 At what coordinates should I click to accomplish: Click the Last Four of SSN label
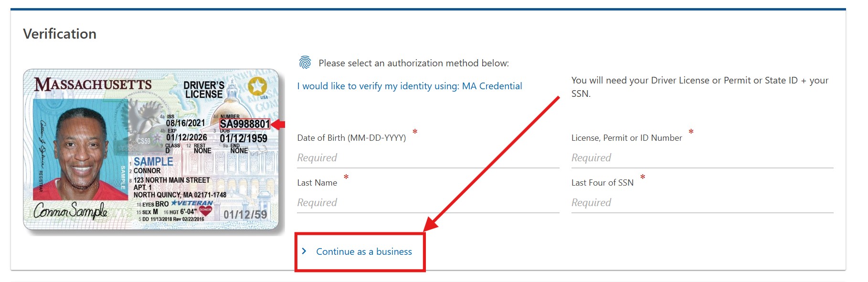tap(602, 183)
